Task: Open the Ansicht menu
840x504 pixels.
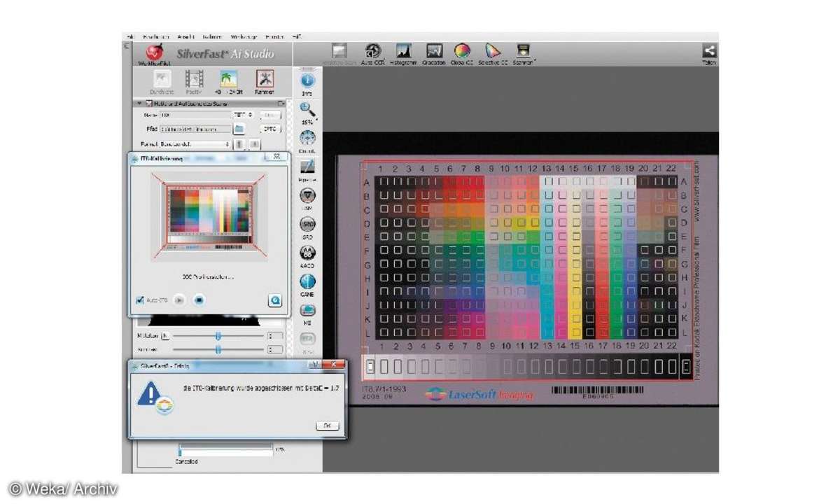Action: (x=185, y=36)
